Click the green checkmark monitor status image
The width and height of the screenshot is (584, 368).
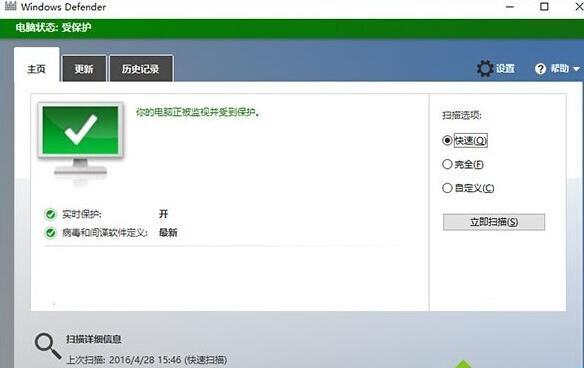pos(80,144)
